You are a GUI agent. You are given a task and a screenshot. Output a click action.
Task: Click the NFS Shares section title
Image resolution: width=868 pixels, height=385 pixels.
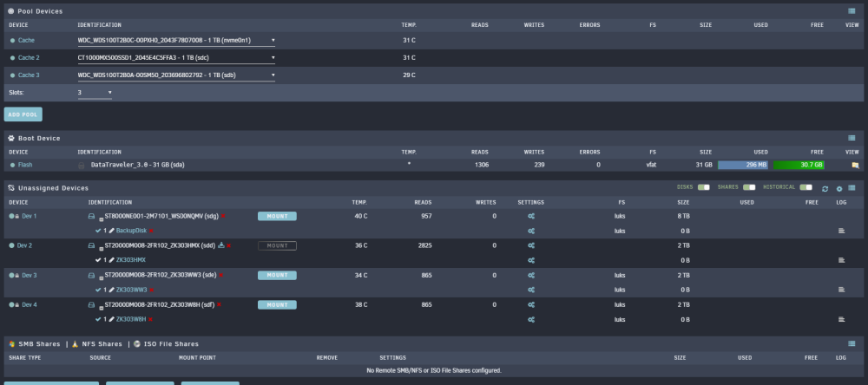[102, 344]
